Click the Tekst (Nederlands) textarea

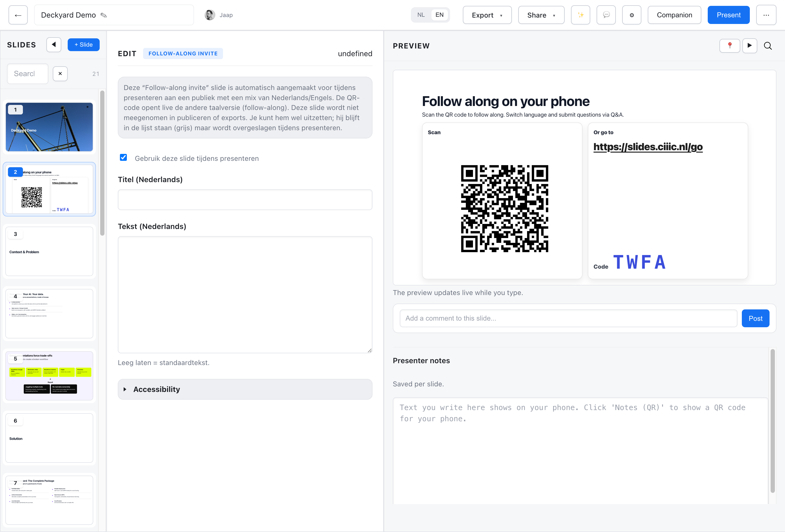tap(245, 295)
